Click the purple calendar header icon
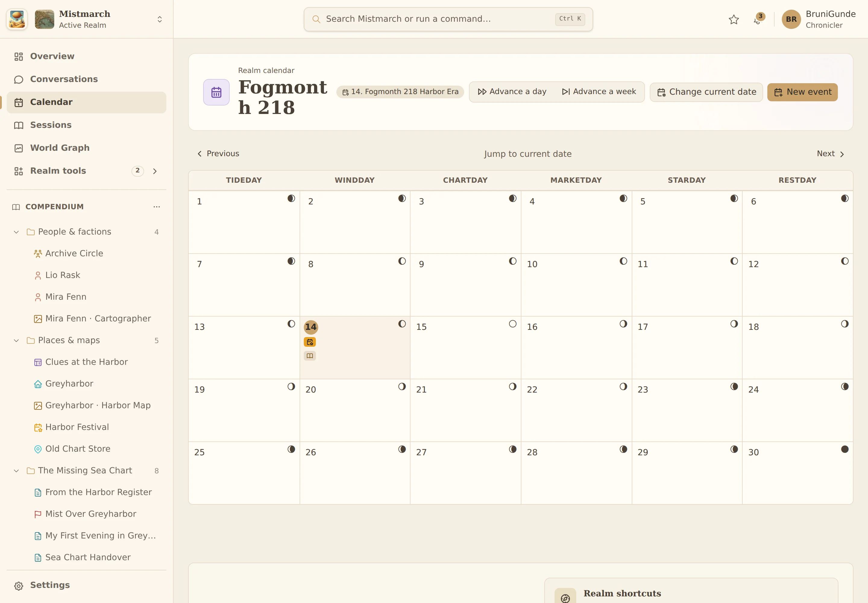 click(216, 92)
